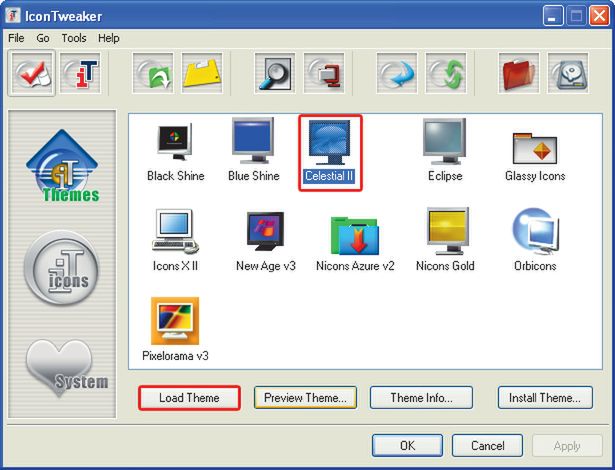Click the red checkmark toolbar icon

pos(31,73)
